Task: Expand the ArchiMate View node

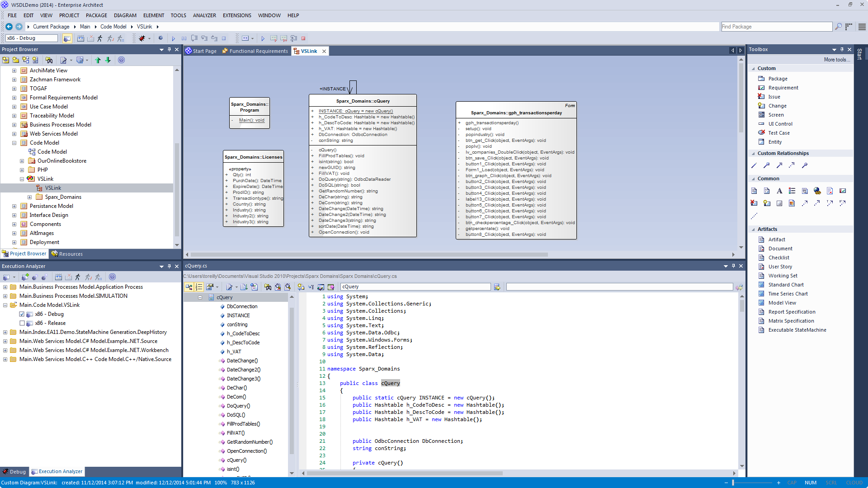Action: (x=14, y=70)
